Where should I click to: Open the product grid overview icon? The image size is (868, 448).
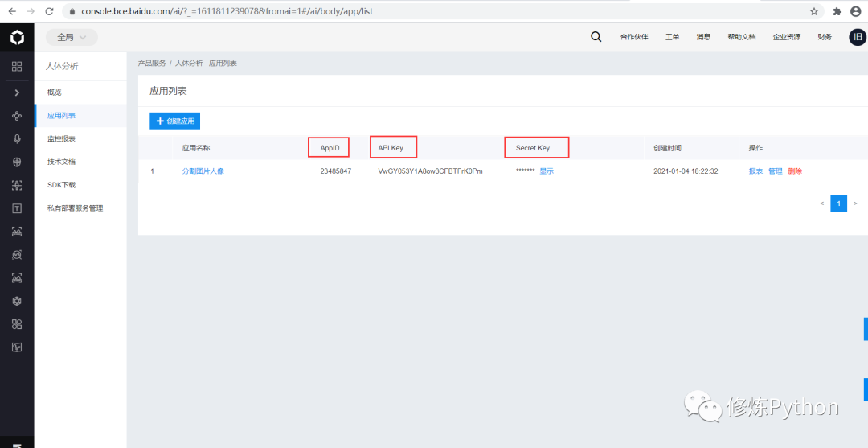point(17,67)
